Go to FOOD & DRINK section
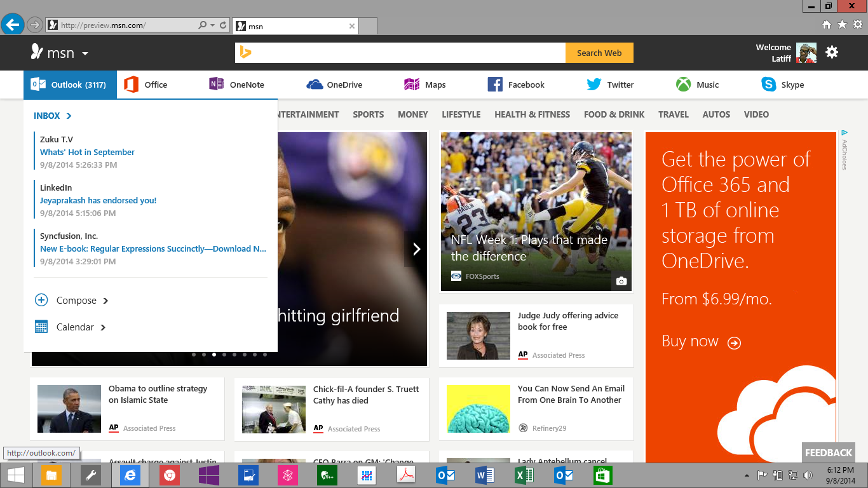The height and width of the screenshot is (488, 868). (x=614, y=114)
